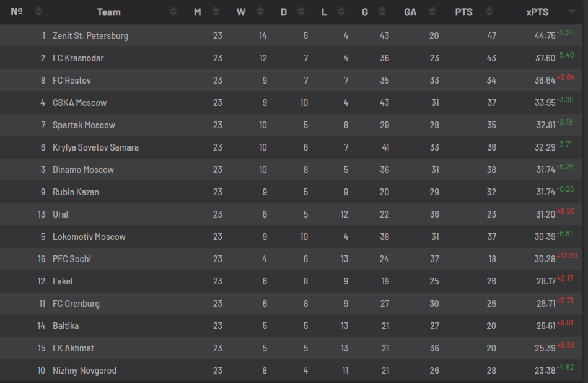
Task: Click the M column sort arrows
Action: click(x=216, y=12)
